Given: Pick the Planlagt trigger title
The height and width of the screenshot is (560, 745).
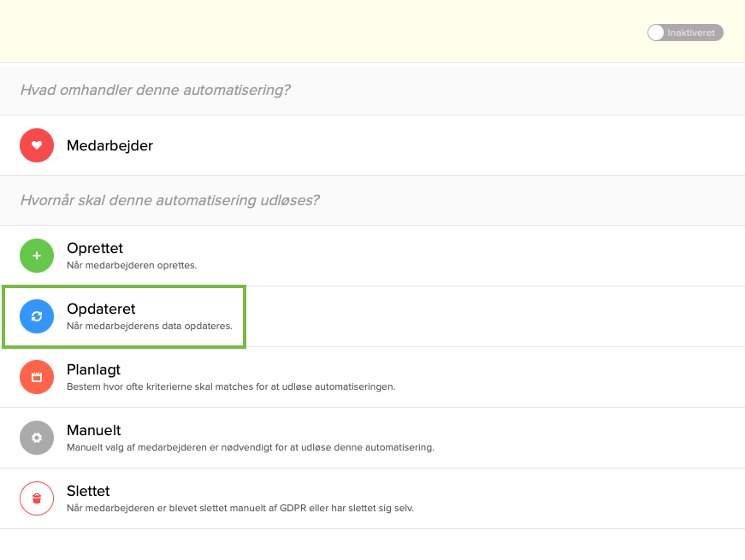Looking at the screenshot, I should pos(93,369).
